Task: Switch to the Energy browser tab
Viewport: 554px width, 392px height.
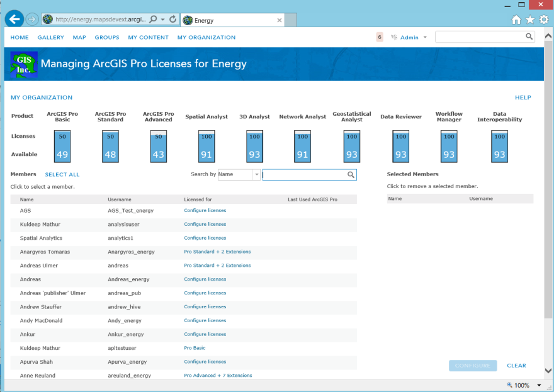Action: 232,20
